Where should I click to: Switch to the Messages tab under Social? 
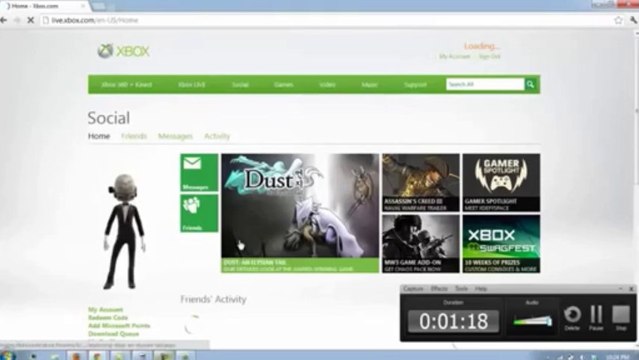[175, 136]
